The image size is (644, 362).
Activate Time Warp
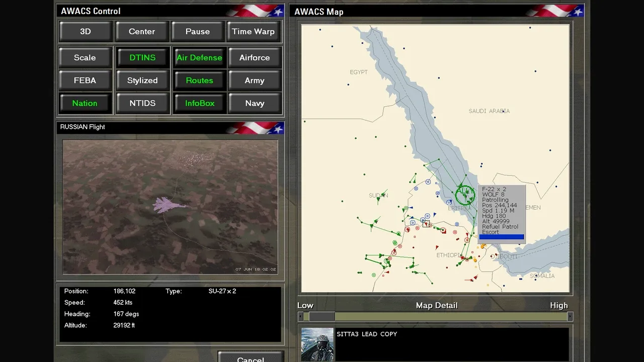coord(254,31)
